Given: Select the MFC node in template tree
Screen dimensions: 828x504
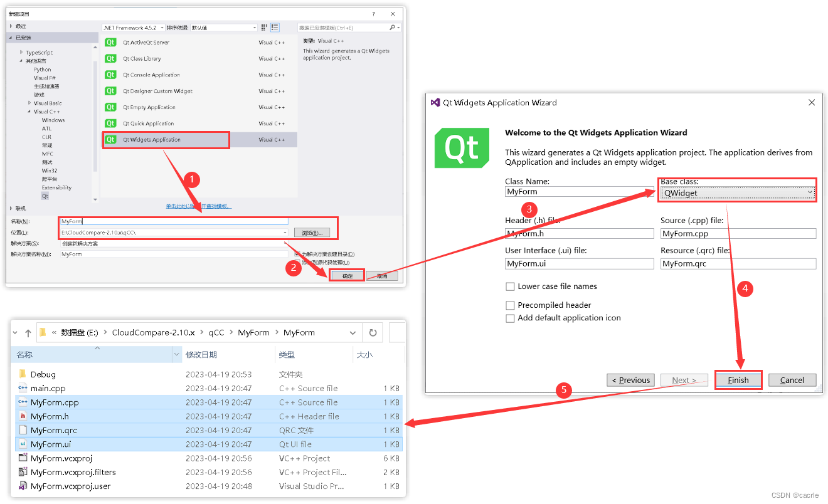Looking at the screenshot, I should (x=48, y=154).
